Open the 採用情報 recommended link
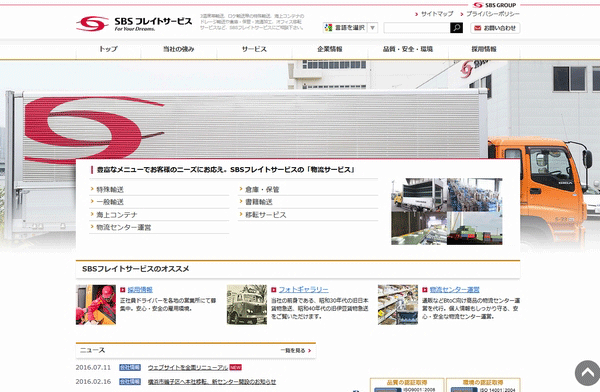Viewport: 600px width, 392px height. click(140, 290)
